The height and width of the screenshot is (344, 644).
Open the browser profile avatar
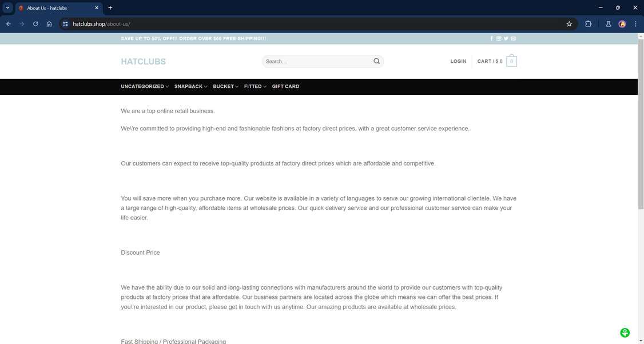point(622,24)
